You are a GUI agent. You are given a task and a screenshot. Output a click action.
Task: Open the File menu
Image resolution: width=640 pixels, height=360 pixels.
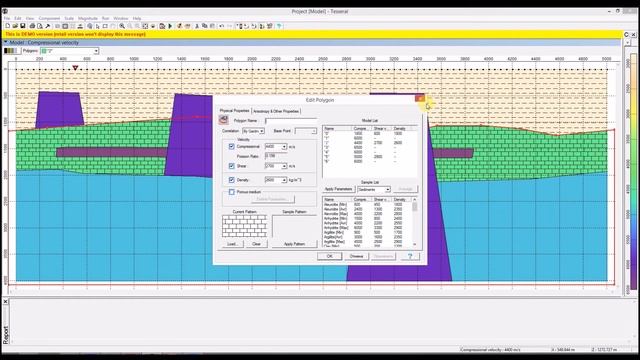(x=7, y=18)
